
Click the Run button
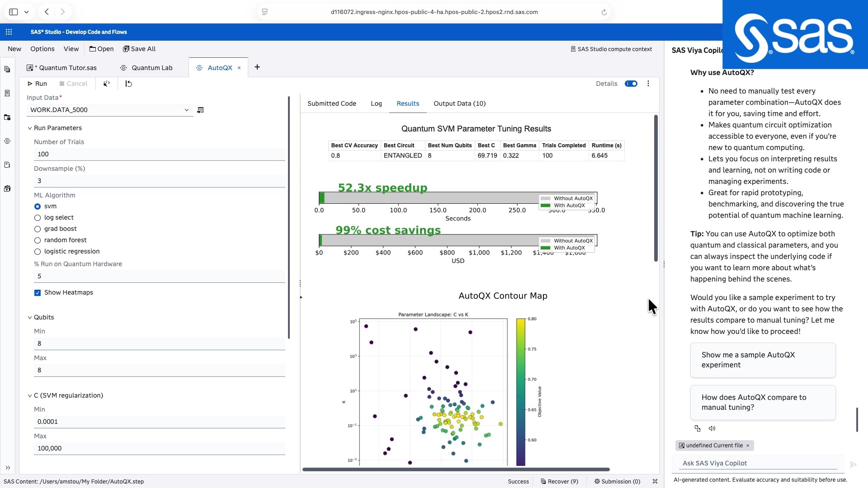click(x=38, y=84)
